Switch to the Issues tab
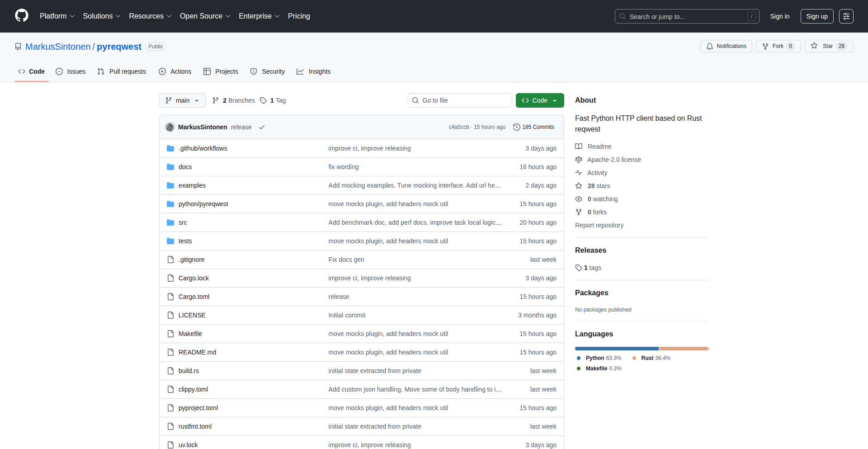Screen dimensions: 868x449 pos(71,71)
